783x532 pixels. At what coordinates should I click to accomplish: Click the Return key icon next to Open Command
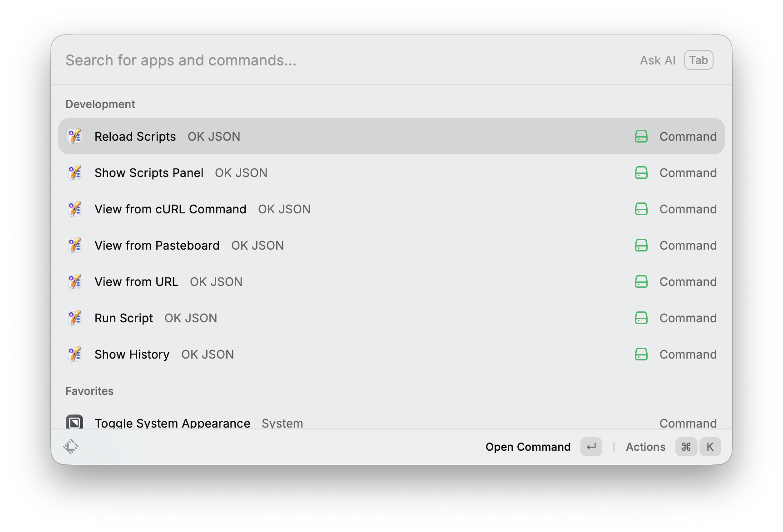point(591,447)
